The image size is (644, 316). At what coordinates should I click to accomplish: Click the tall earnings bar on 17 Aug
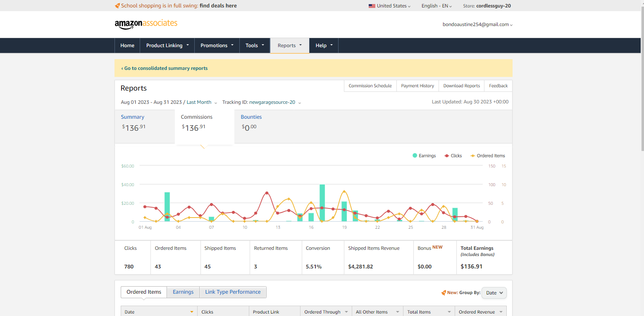click(x=322, y=203)
